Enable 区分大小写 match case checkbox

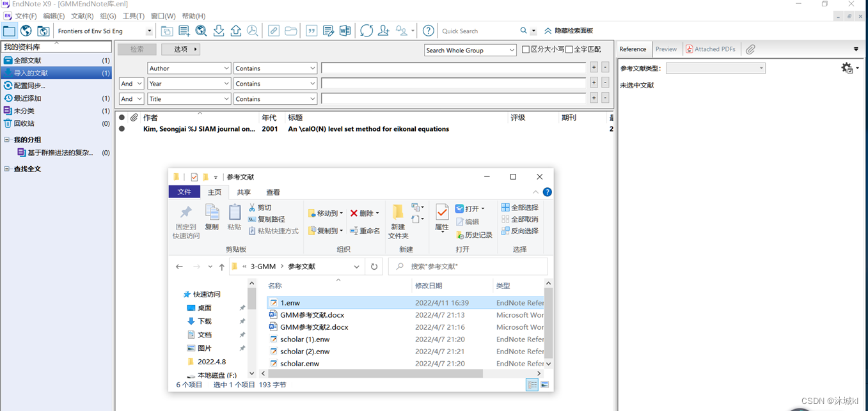pos(526,49)
